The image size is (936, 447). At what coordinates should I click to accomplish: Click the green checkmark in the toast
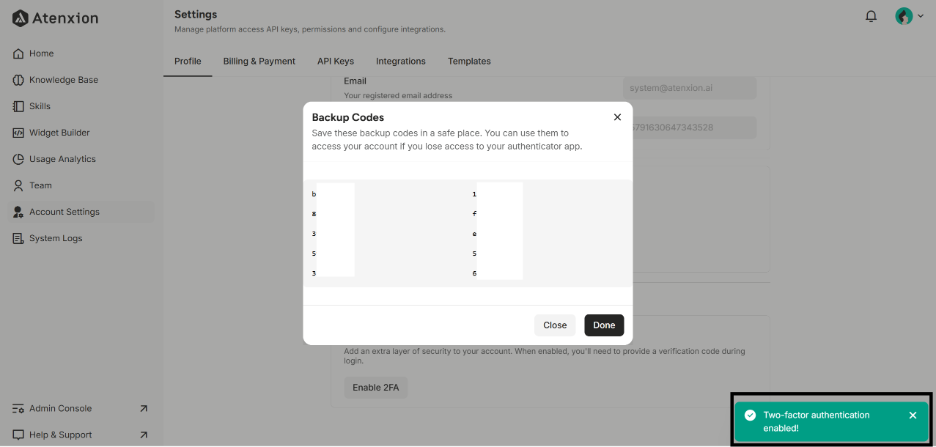pyautogui.click(x=750, y=415)
